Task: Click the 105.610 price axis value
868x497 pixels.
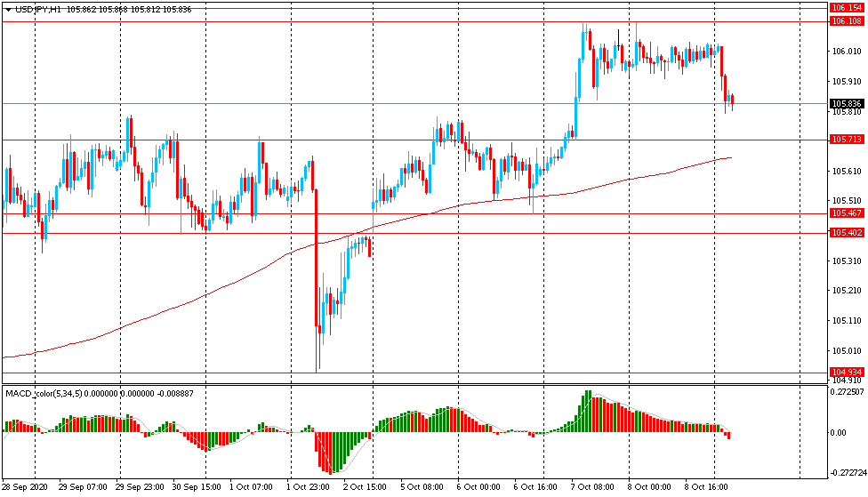Action: click(x=847, y=171)
